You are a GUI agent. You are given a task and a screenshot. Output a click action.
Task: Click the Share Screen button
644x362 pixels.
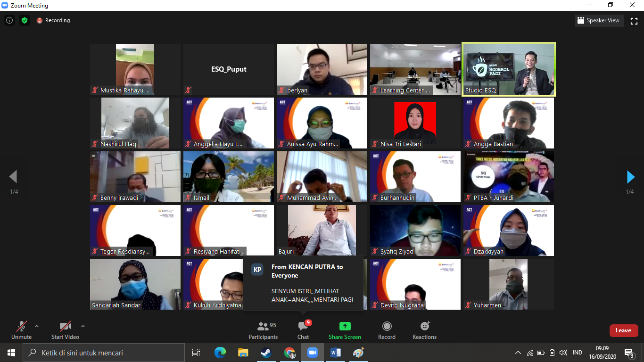(345, 330)
